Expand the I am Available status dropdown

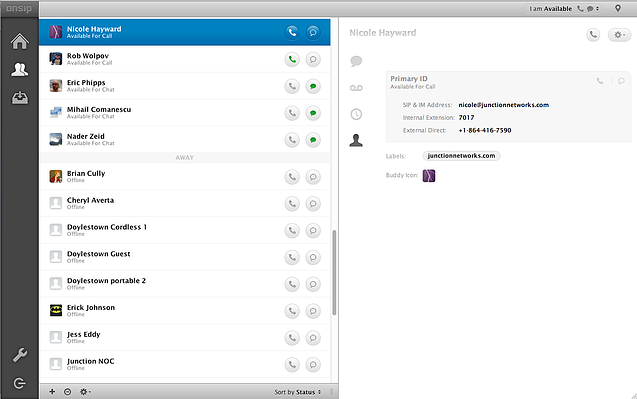[563, 9]
